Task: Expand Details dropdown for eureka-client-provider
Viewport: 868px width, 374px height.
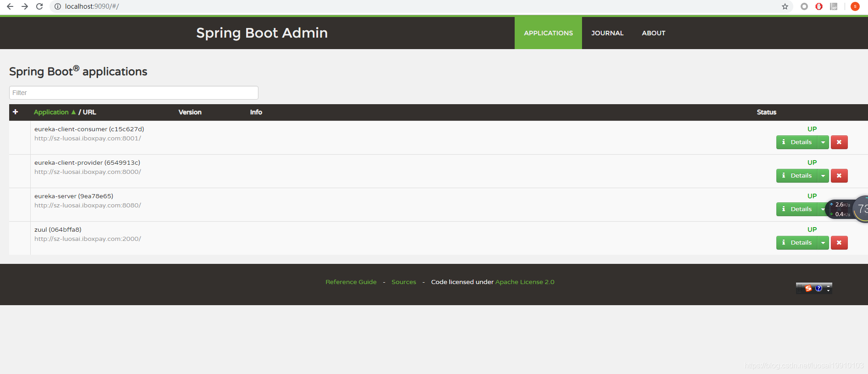Action: pos(823,176)
